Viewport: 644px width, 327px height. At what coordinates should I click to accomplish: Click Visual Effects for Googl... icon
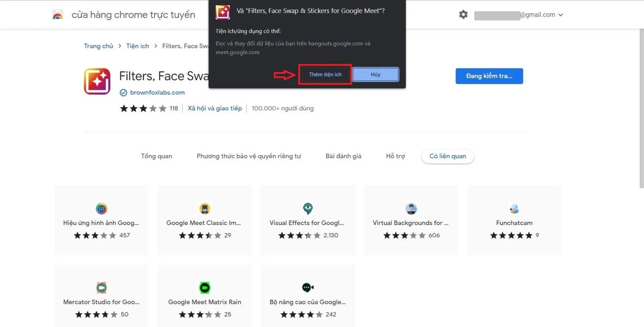308,209
